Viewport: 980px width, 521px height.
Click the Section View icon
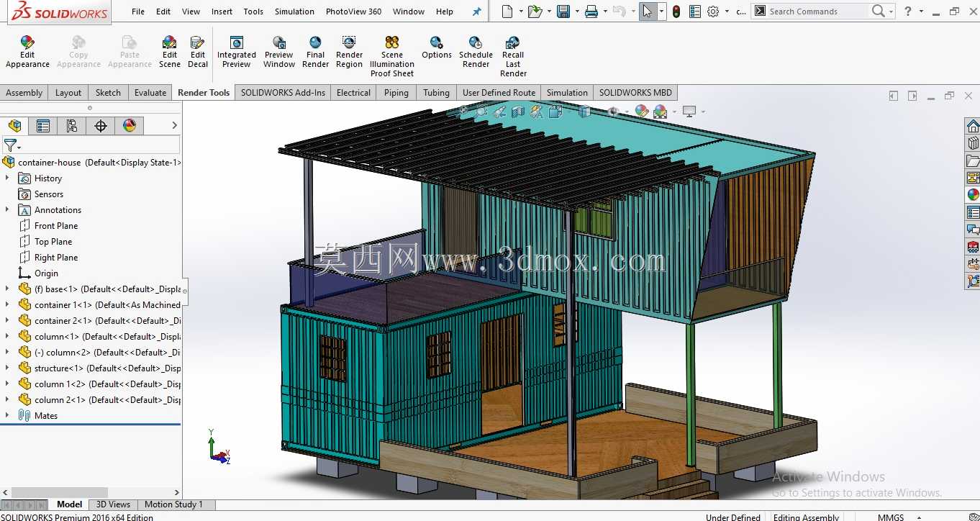tap(517, 112)
